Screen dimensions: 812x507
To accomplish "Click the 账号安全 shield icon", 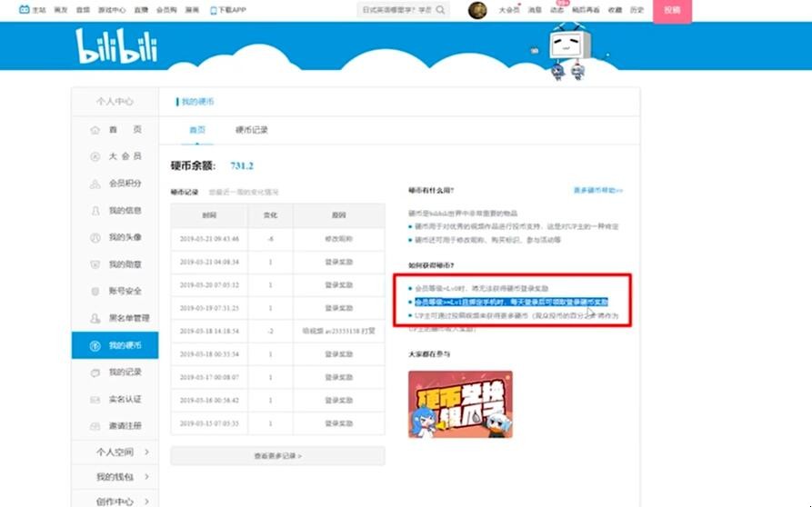I will coord(95,291).
